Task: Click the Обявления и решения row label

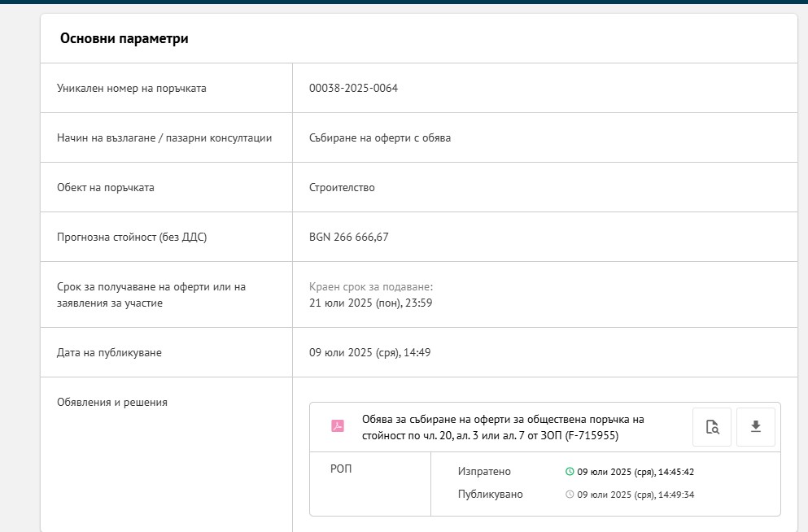Action: click(x=112, y=402)
